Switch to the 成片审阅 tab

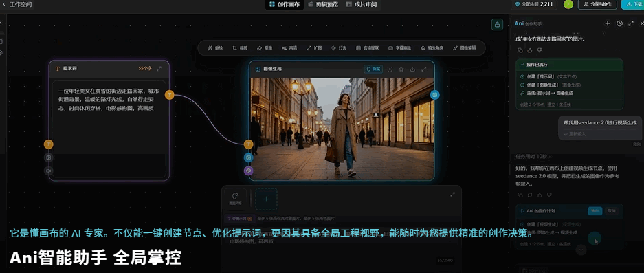pos(361,5)
